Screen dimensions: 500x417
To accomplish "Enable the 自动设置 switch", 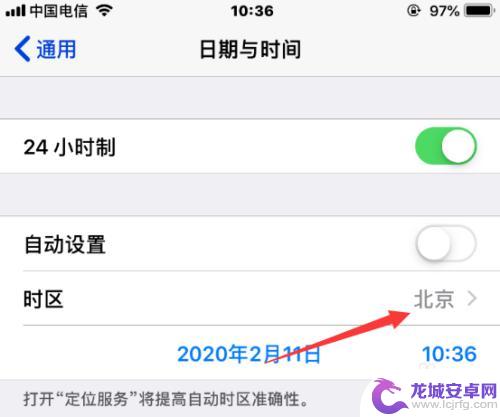I will coord(446,243).
